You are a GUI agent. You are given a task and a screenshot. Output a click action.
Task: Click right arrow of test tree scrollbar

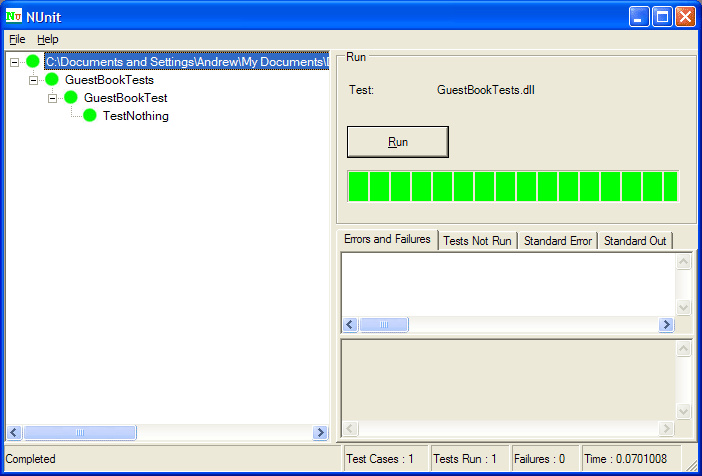[x=320, y=432]
